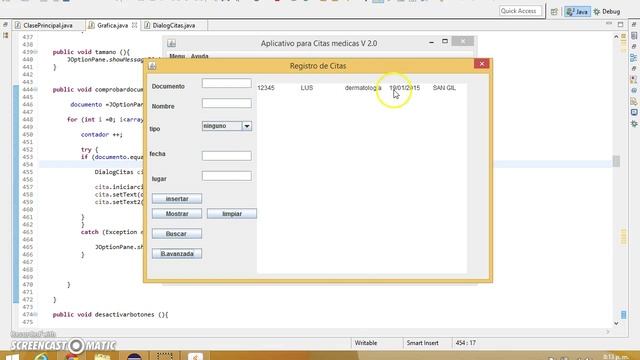The image size is (640, 360).
Task: Open File Explorer from the taskbar
Action: [x=102, y=357]
